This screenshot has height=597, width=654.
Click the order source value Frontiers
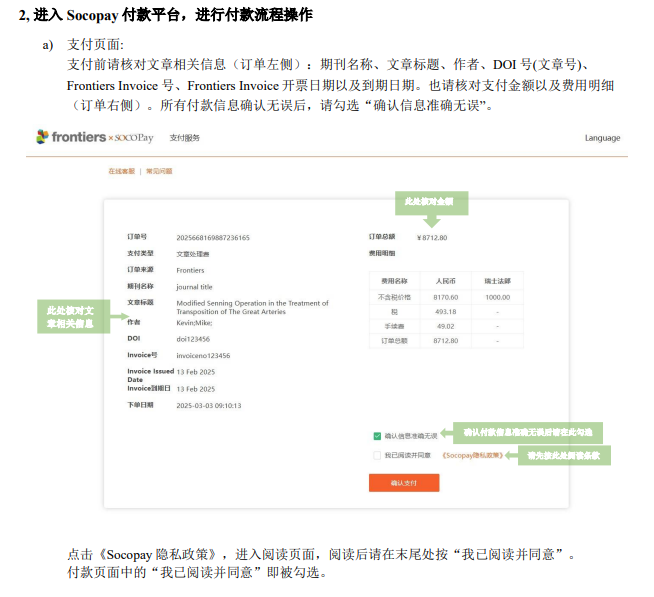point(190,270)
